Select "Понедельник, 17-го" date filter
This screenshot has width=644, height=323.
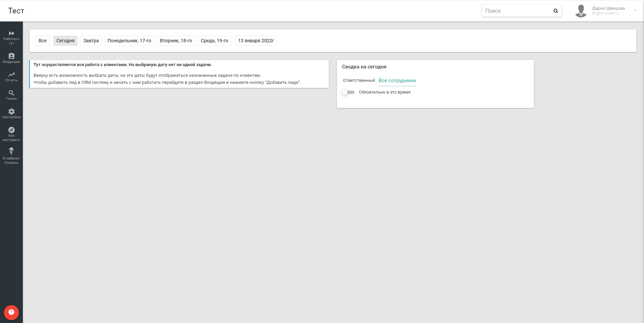point(129,41)
